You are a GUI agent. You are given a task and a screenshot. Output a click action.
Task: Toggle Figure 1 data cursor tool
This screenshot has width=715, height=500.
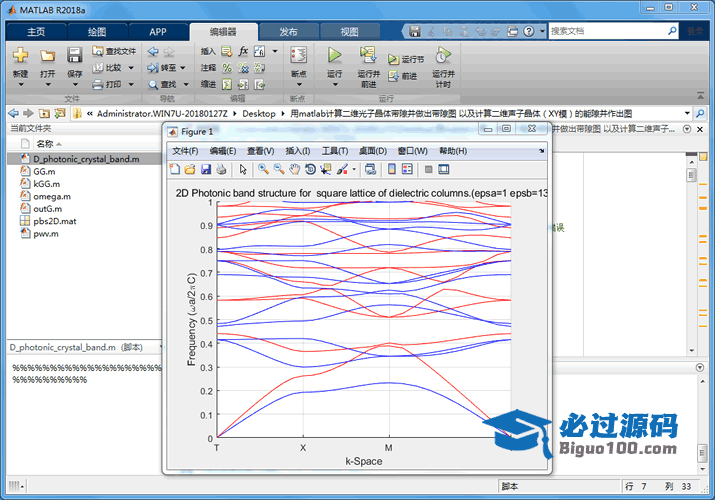[x=326, y=170]
